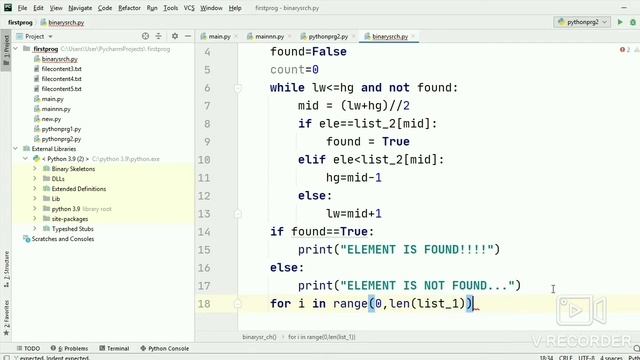Run the program with green play icon
The image size is (640, 360).
620,22
